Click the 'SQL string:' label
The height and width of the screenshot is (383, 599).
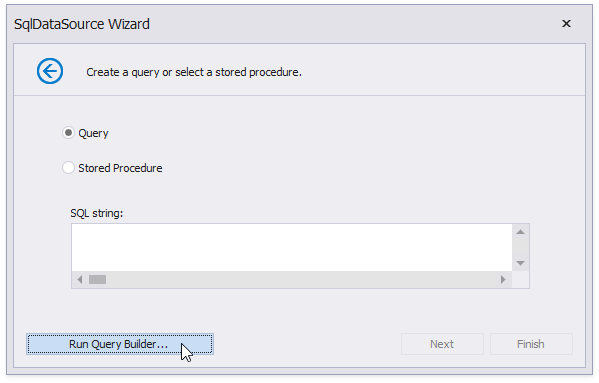pyautogui.click(x=97, y=213)
